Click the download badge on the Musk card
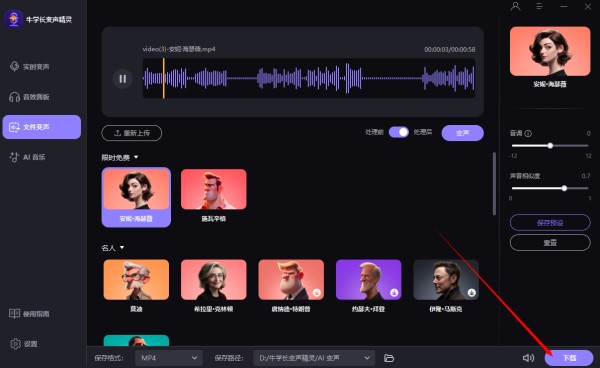This screenshot has width=600, height=368. click(x=471, y=293)
